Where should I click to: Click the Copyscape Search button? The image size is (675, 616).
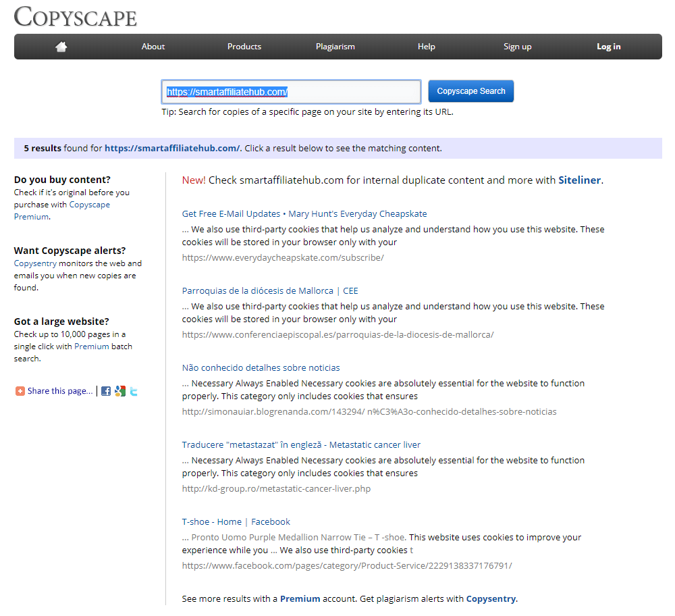(471, 91)
